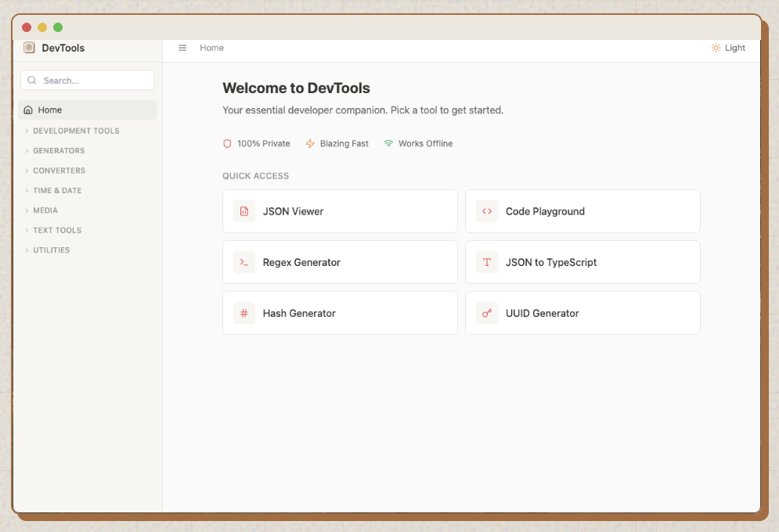Click the yellow window minimize button
The width and height of the screenshot is (779, 532).
point(42,27)
